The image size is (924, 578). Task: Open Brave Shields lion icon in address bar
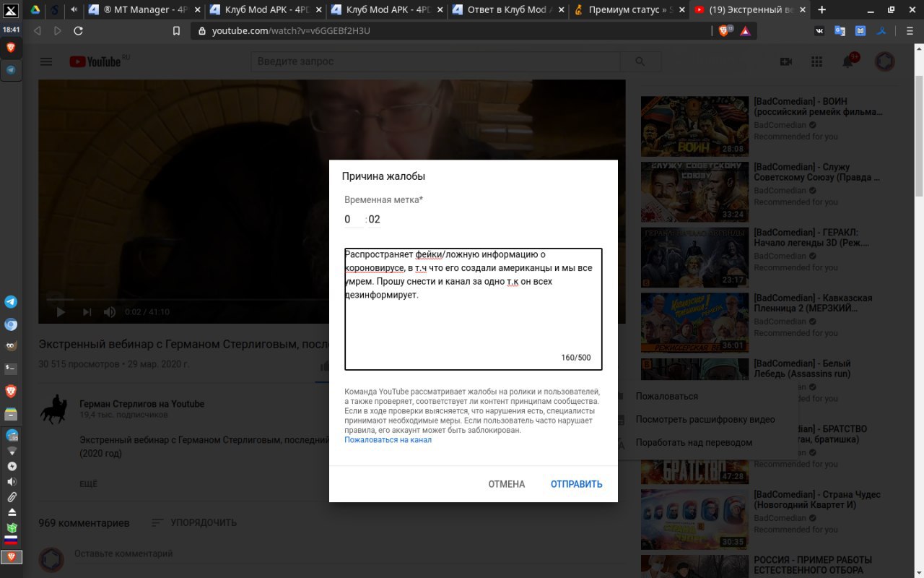[725, 31]
